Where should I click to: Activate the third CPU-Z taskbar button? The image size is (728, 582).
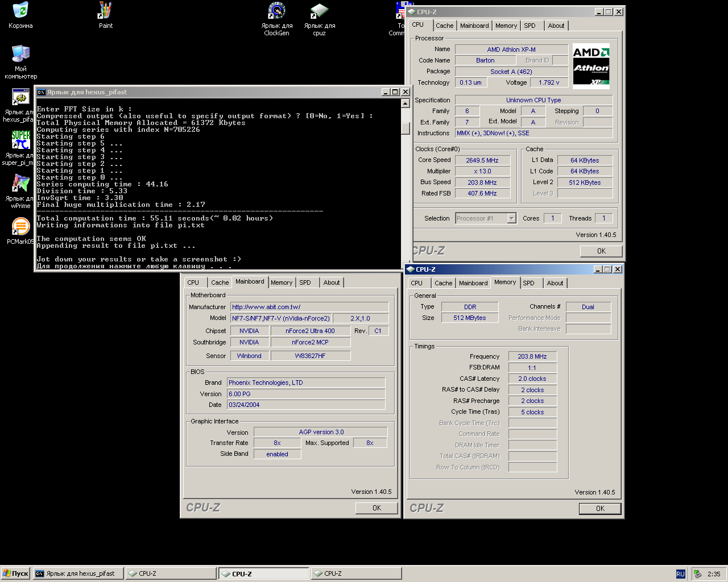pyautogui.click(x=356, y=574)
